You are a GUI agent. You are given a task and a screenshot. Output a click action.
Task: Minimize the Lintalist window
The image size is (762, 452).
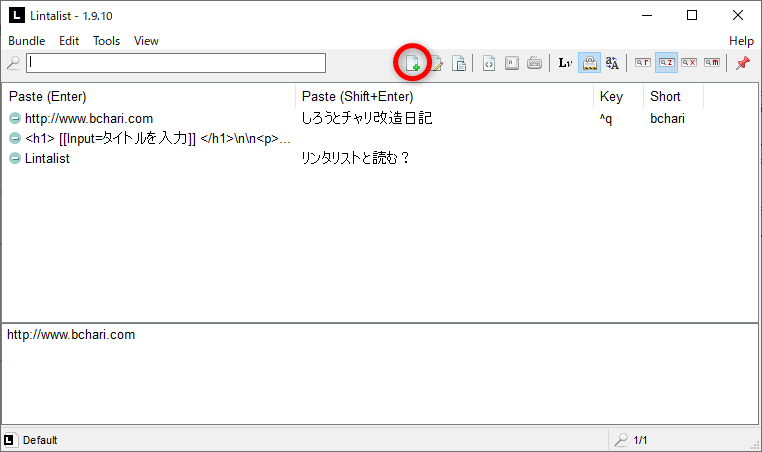(x=647, y=16)
